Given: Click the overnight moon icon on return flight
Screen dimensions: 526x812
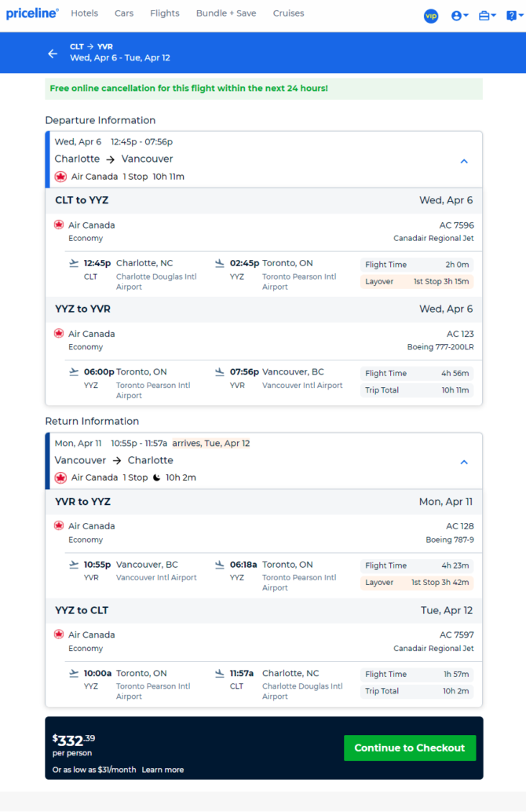Looking at the screenshot, I should tap(156, 477).
